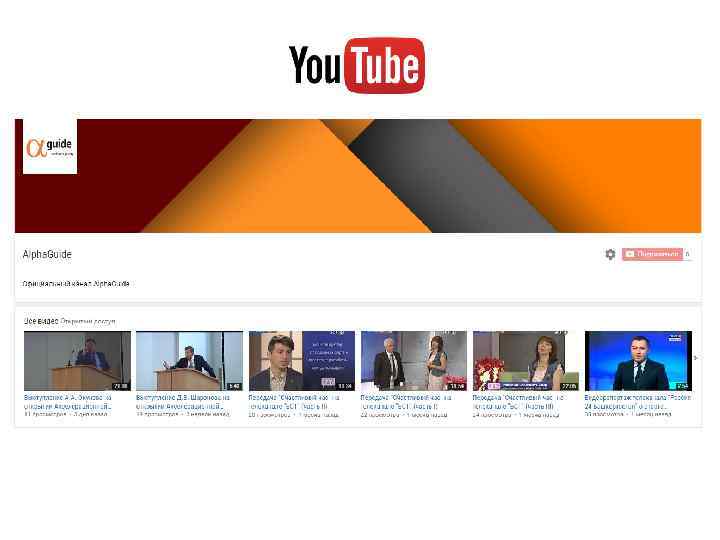Play the video of a woman beside red flowers

(x=526, y=361)
